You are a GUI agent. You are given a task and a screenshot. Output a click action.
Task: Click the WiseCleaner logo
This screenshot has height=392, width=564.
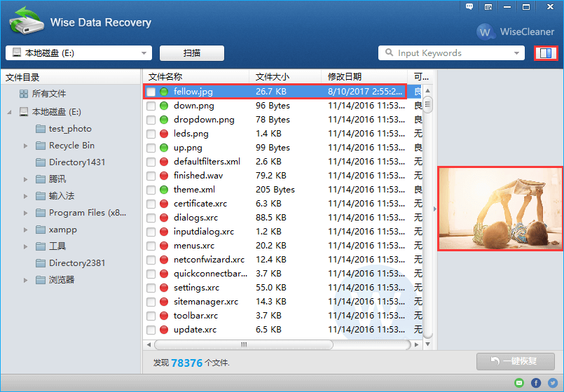[517, 31]
